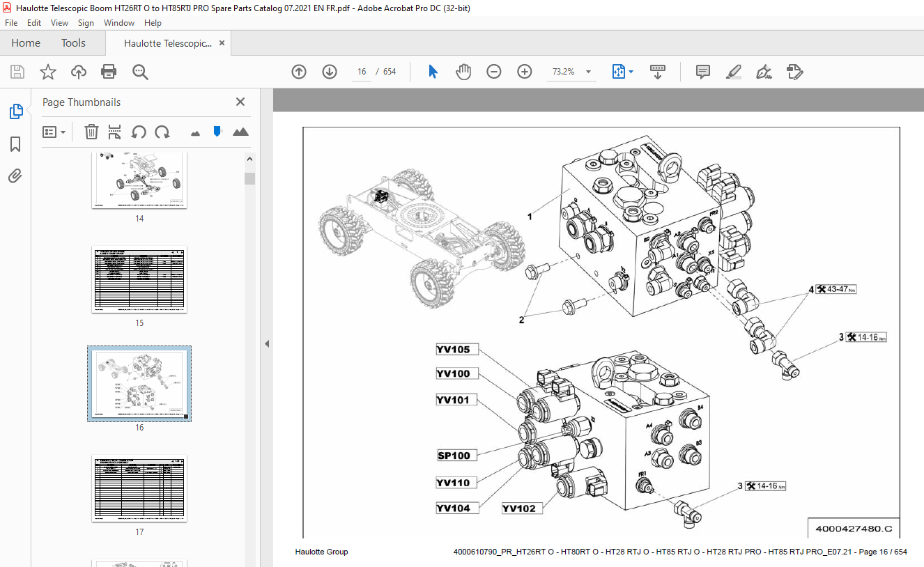
Task: Bookmark this file with the star icon
Action: [48, 72]
